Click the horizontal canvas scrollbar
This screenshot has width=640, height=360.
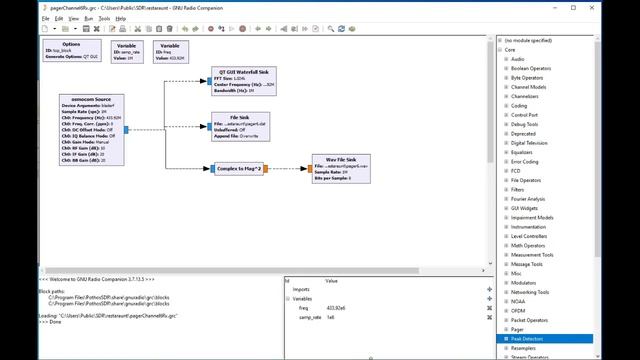232,270
